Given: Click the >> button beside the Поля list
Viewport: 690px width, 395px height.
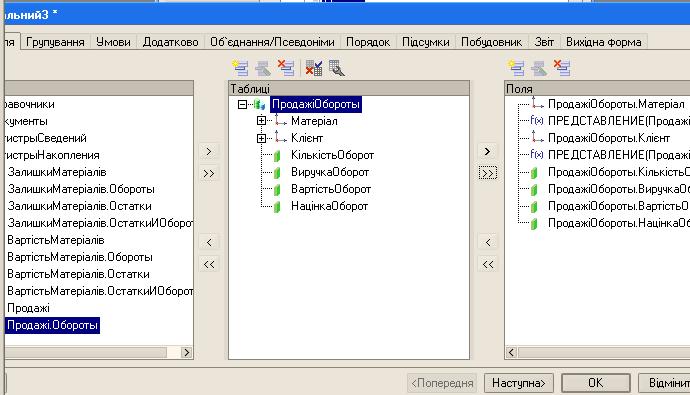Looking at the screenshot, I should click(488, 173).
